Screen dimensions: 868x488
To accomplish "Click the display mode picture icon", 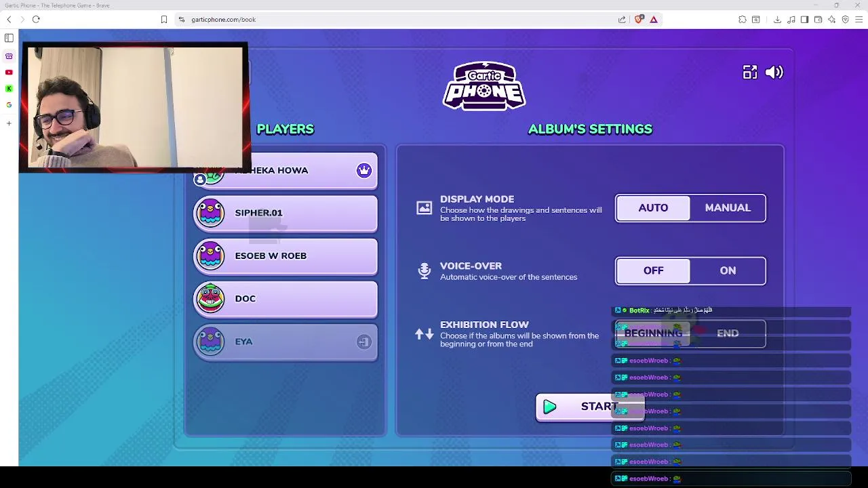I will point(425,208).
